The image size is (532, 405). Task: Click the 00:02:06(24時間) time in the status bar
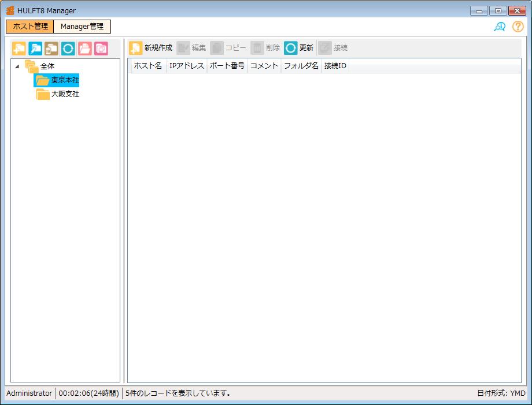pyautogui.click(x=88, y=393)
